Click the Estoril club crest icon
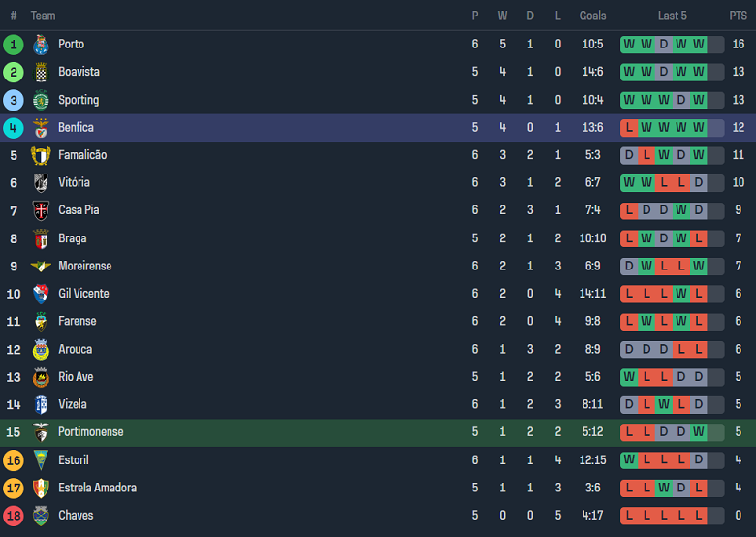 pos(41,460)
